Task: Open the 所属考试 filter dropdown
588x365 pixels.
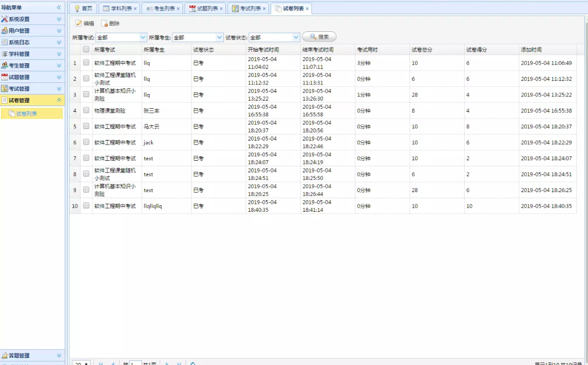Action: point(143,37)
